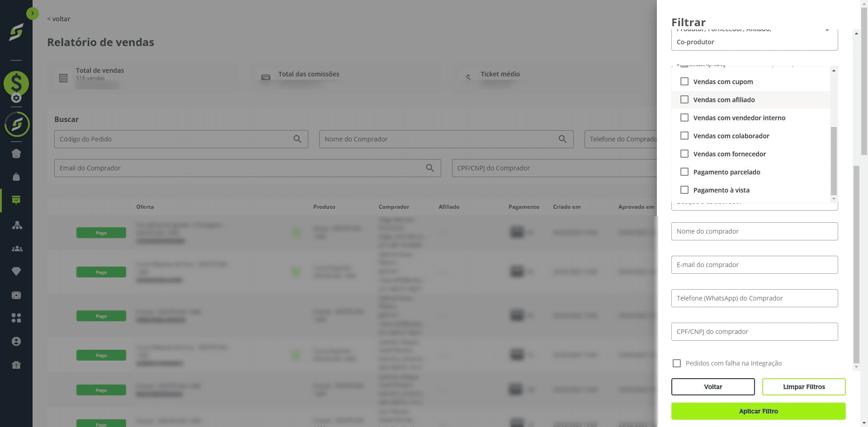Screen dimensions: 868x427
Task: Click dropdown list scroll-down arrow
Action: pos(834,199)
